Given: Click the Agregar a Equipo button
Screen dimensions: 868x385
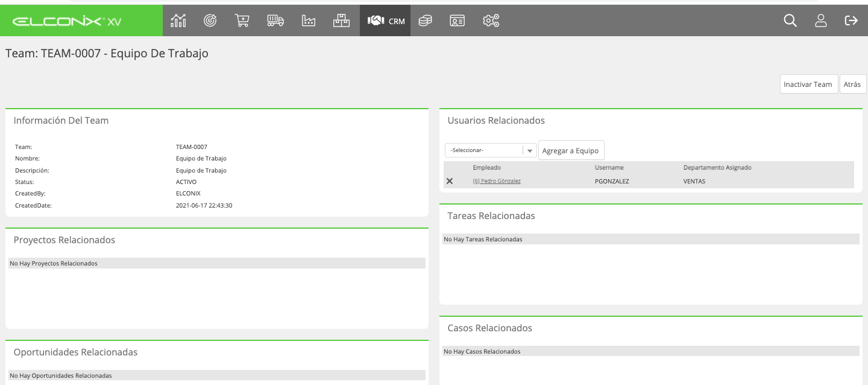Looking at the screenshot, I should [570, 150].
